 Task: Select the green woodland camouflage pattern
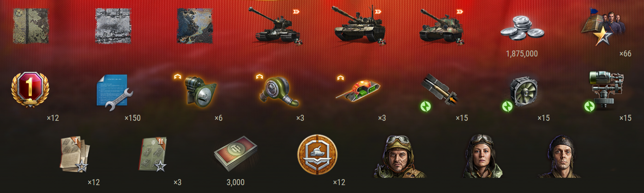[x=31, y=26]
